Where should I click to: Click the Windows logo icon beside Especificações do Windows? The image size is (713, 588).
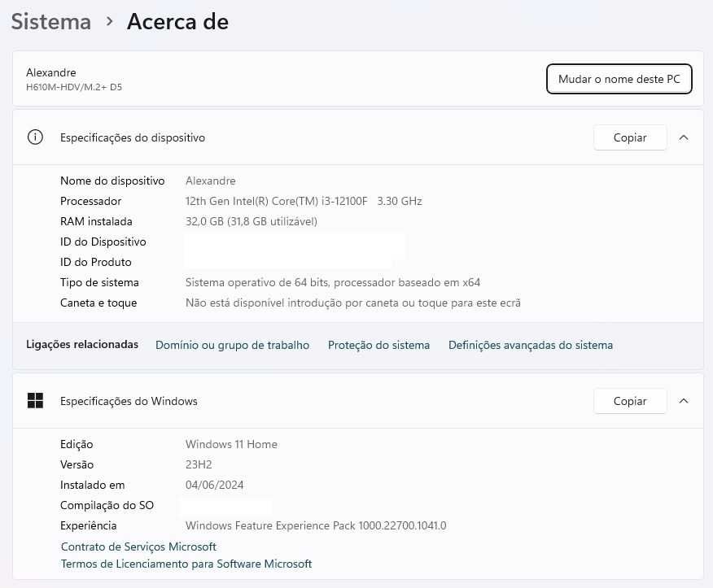pyautogui.click(x=35, y=401)
